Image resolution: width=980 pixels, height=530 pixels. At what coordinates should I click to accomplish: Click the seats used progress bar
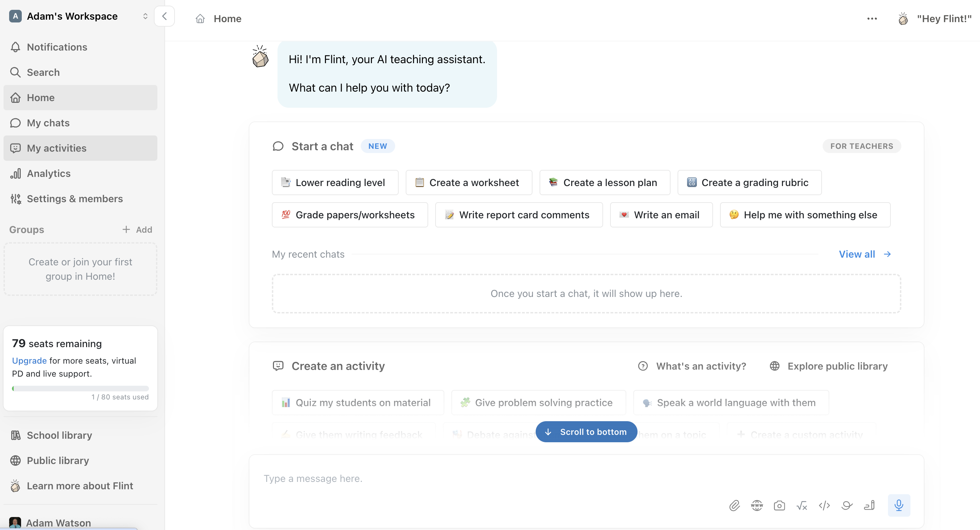click(80, 389)
